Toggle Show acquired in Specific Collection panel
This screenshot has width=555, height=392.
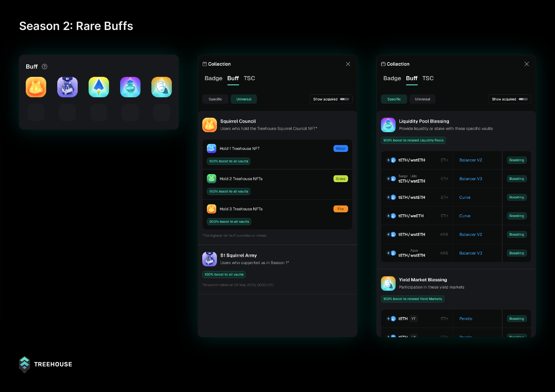point(523,99)
